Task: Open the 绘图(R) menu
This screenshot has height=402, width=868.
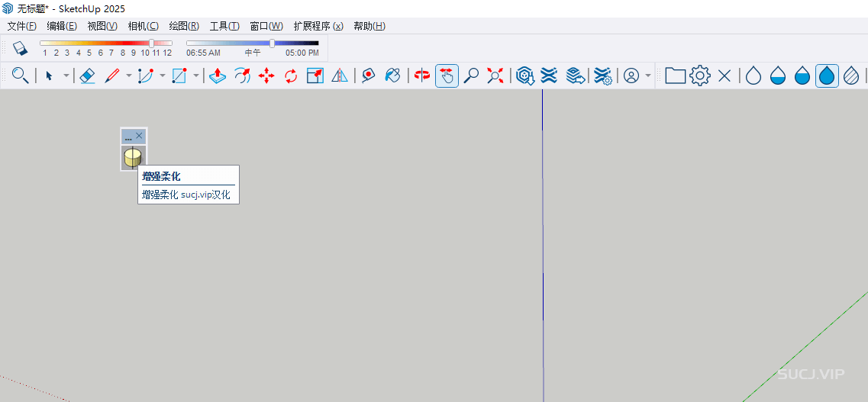Action: 184,26
